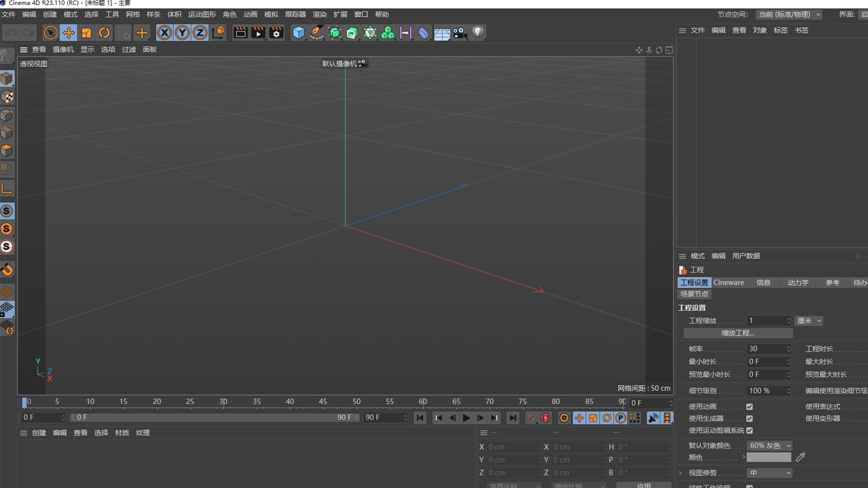868x488 pixels.
Task: Toggle the 使用动画 checkbox
Action: click(749, 407)
